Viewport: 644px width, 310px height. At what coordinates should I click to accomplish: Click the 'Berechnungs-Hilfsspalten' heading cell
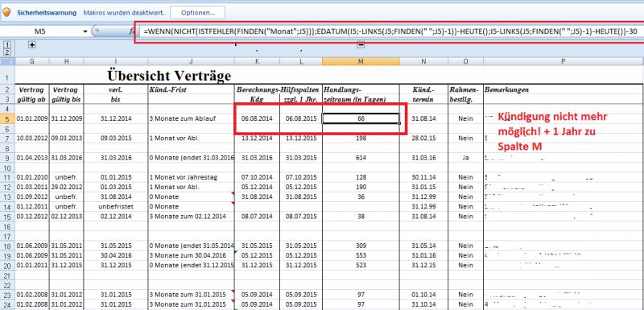click(x=279, y=89)
